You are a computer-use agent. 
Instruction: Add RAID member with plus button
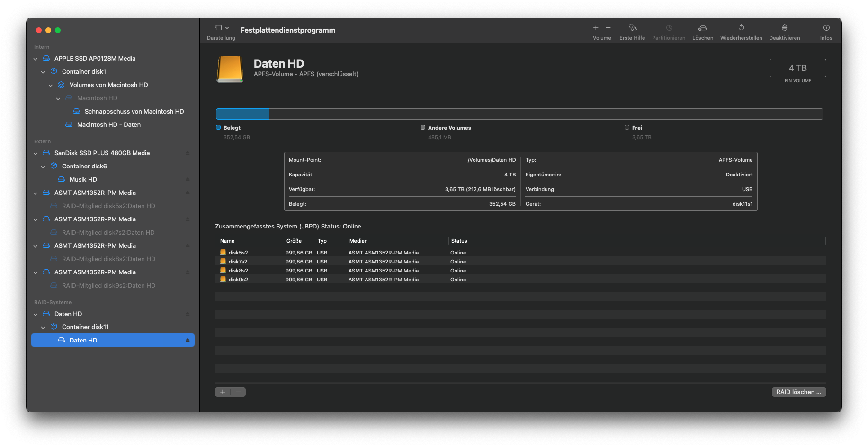click(223, 392)
